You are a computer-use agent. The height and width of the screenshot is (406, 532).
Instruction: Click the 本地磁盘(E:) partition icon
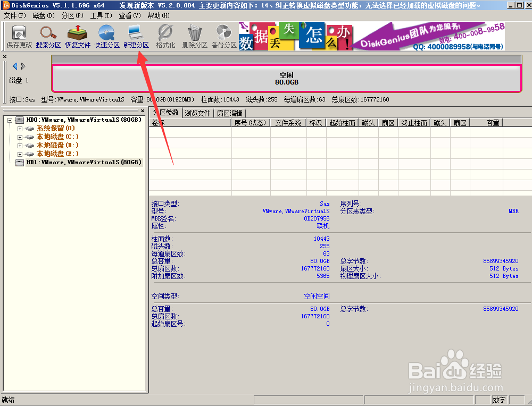click(x=29, y=154)
